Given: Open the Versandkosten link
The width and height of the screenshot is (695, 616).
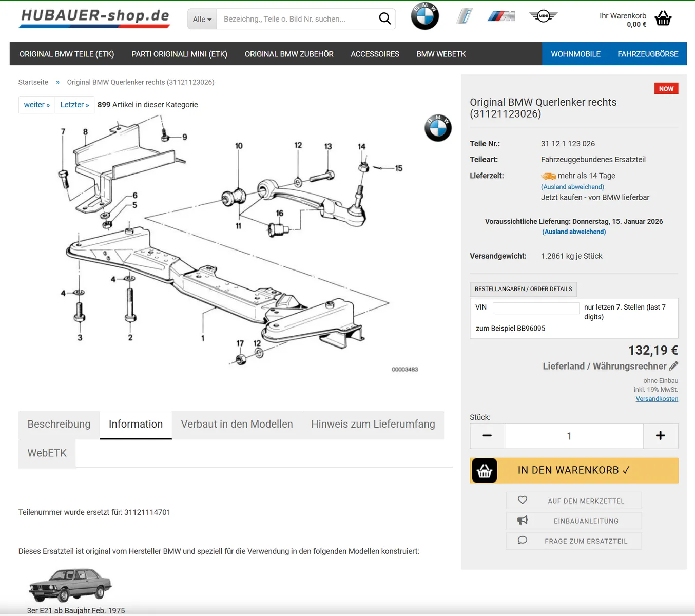Looking at the screenshot, I should click(657, 399).
